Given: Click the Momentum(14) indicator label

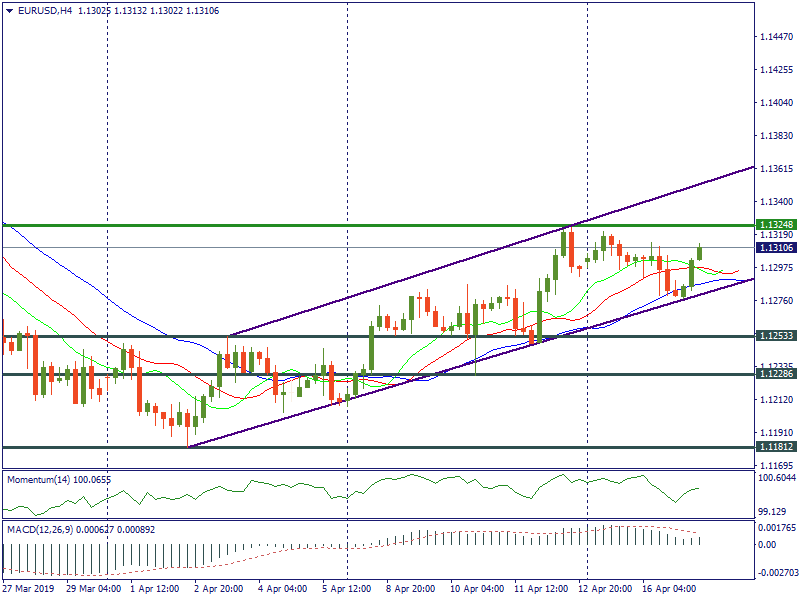Looking at the screenshot, I should (59, 480).
